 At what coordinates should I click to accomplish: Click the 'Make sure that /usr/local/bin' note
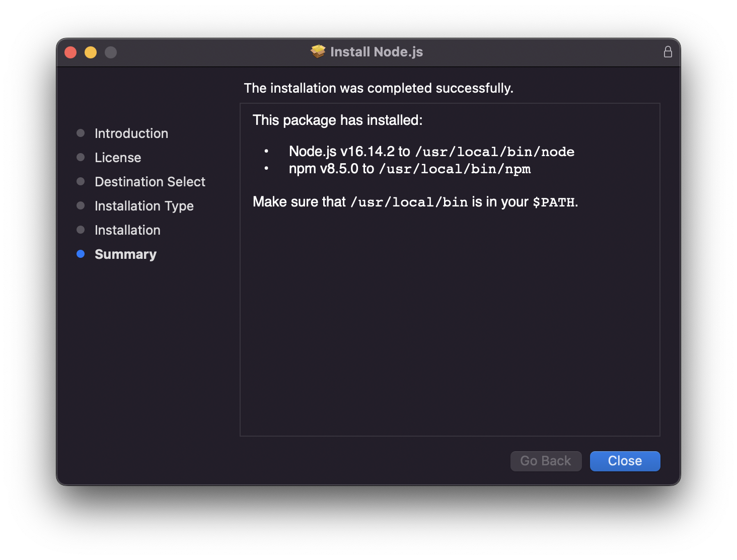pyautogui.click(x=415, y=202)
